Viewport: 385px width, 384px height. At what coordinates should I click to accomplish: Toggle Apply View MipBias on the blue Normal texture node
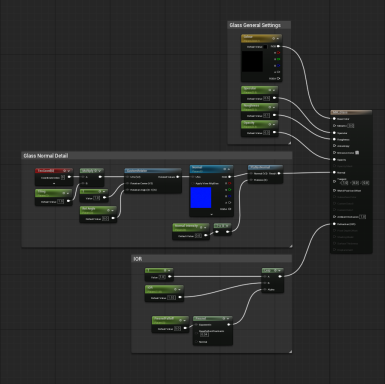(x=193, y=183)
